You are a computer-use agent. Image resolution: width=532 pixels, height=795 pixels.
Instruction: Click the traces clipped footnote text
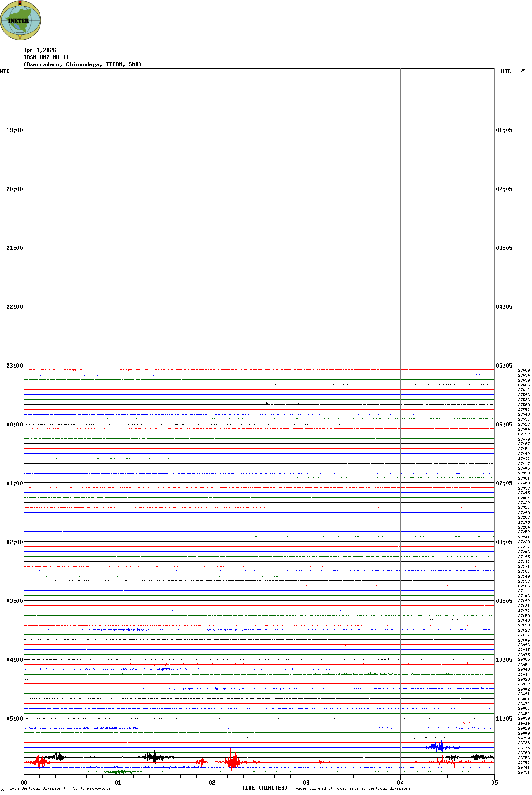(351, 788)
